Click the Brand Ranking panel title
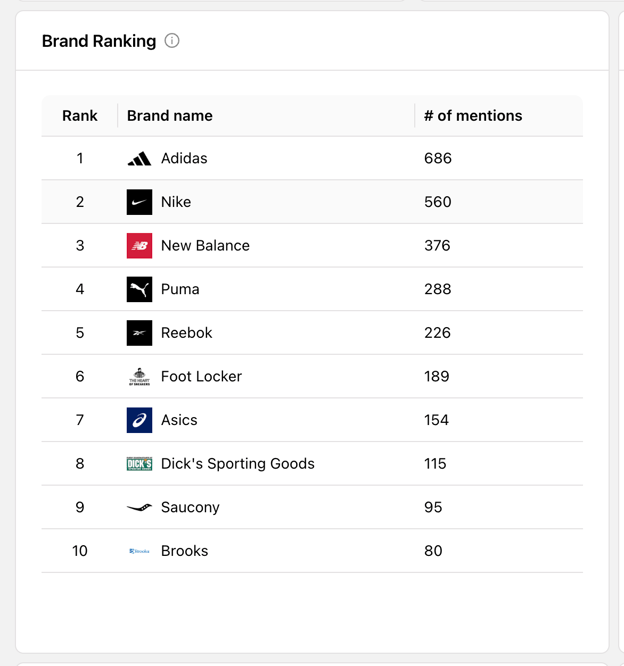This screenshot has height=666, width=624. point(99,41)
